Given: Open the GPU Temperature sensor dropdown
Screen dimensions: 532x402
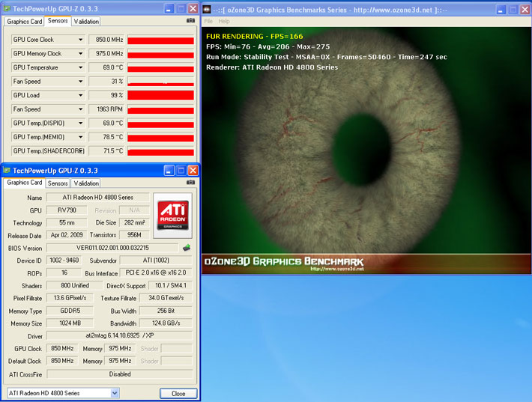Looking at the screenshot, I should point(80,67).
